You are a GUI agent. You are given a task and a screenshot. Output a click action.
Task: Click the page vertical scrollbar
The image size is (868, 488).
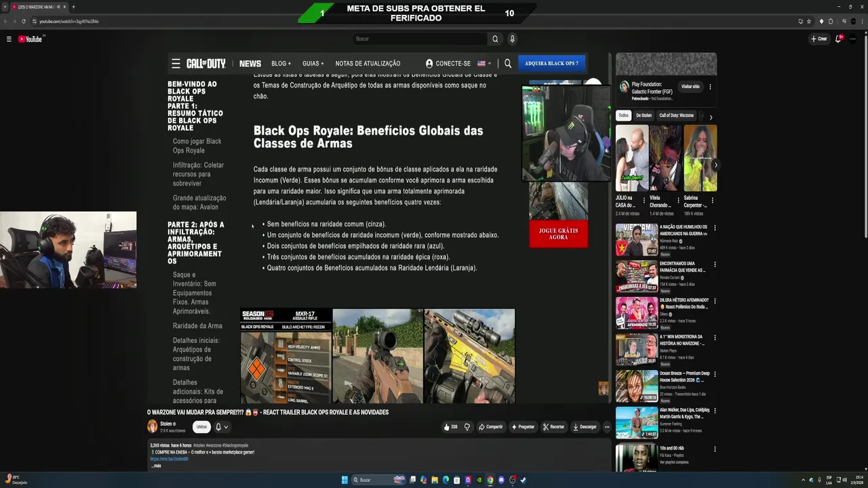(865, 136)
